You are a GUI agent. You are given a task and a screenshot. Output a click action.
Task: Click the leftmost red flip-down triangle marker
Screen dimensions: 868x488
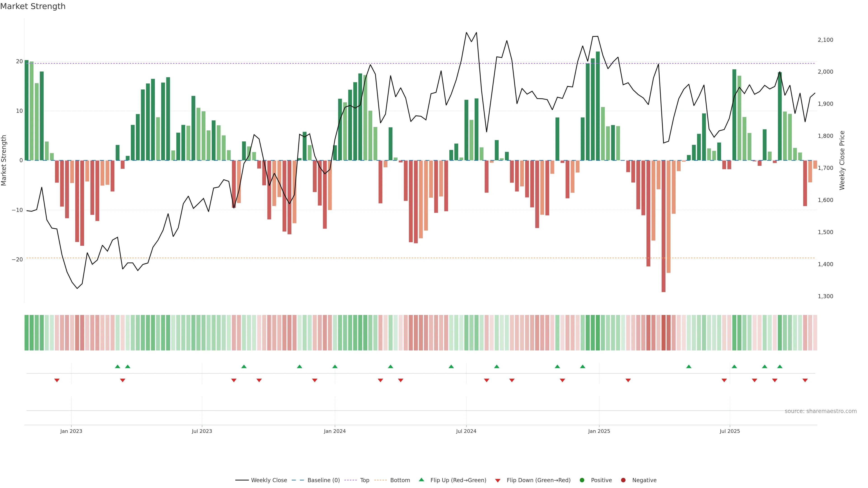57,380
